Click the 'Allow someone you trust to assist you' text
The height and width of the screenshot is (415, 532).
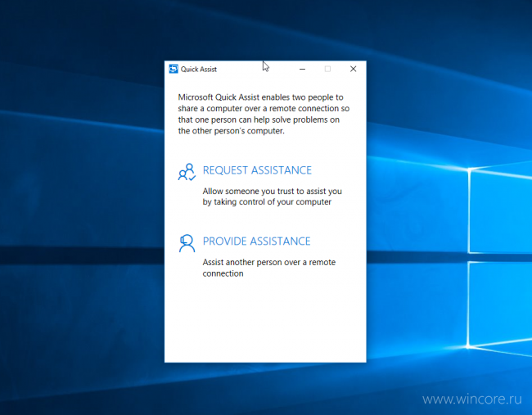[x=272, y=196]
